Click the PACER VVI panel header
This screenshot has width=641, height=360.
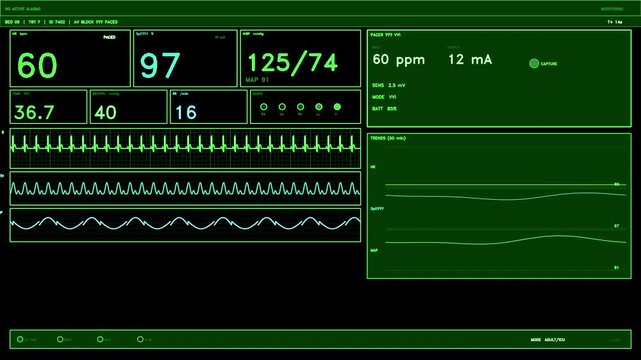pos(385,35)
